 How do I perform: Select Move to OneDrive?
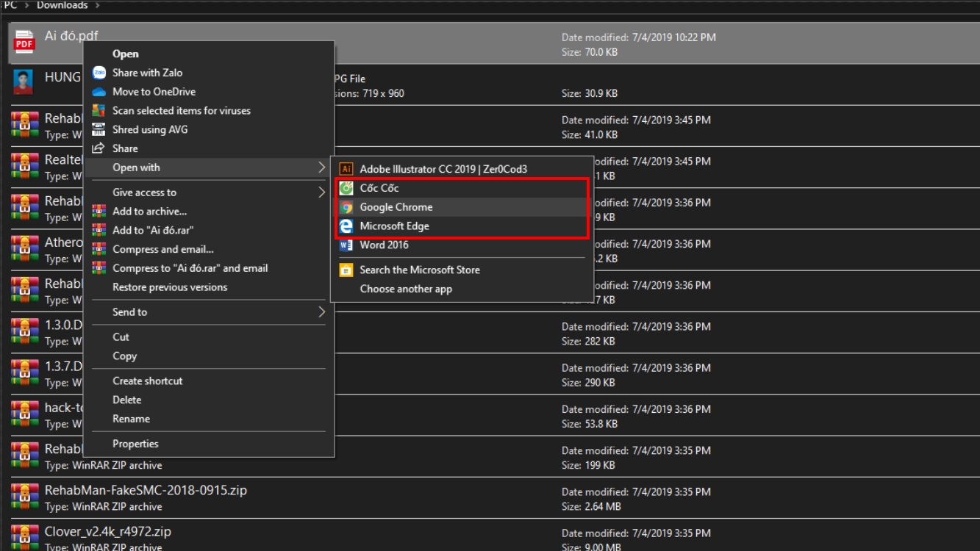(209, 92)
